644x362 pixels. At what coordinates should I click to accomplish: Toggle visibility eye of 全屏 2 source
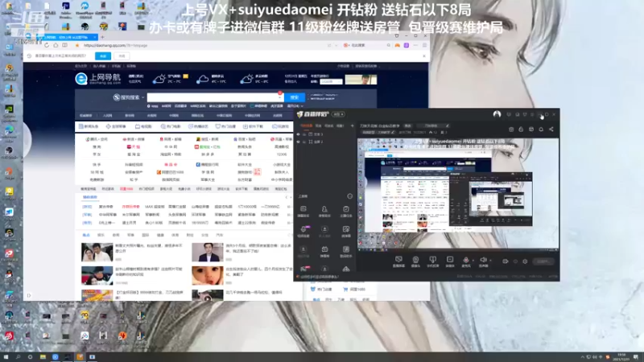point(299,142)
